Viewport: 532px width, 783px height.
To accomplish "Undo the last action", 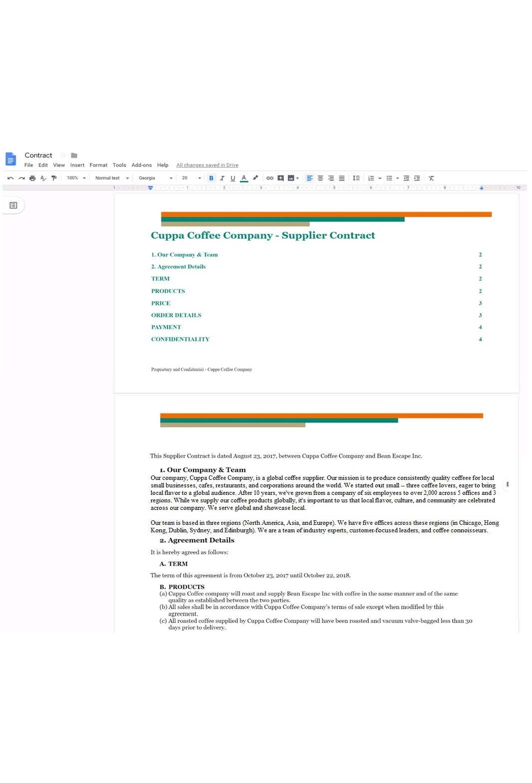I will click(x=10, y=178).
